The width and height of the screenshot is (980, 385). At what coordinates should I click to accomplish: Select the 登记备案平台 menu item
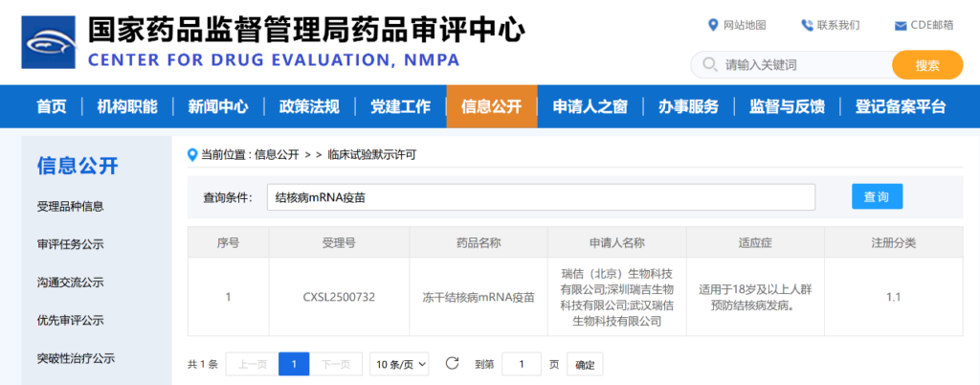tap(901, 106)
